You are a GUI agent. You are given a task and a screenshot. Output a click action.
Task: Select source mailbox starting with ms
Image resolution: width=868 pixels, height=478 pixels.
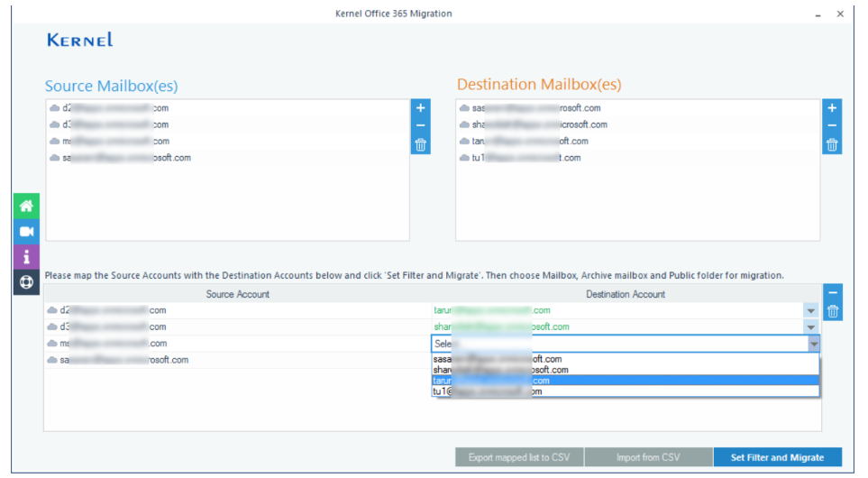[x=227, y=142]
